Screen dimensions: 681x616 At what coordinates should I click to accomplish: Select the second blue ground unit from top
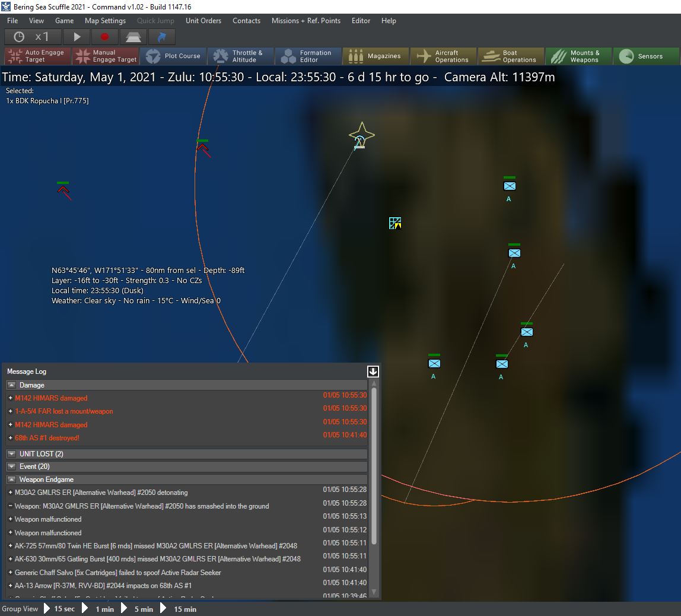[x=514, y=253]
